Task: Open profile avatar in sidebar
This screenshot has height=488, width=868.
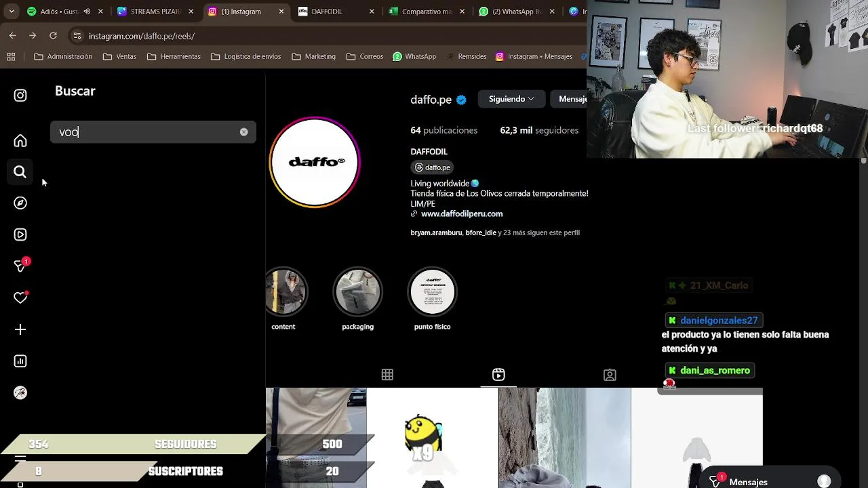Action: point(20,393)
